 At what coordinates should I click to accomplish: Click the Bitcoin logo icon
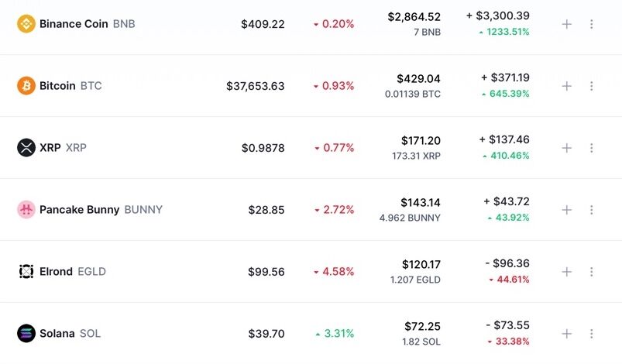[x=26, y=86]
